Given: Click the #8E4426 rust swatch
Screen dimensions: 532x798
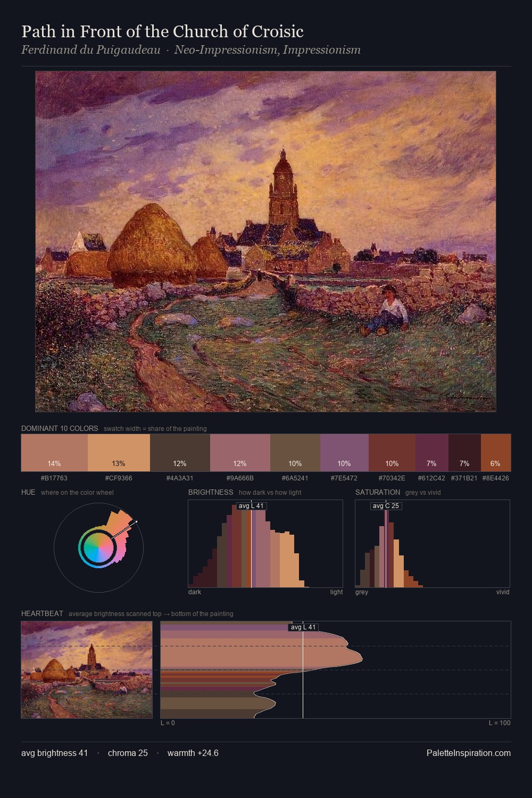Looking at the screenshot, I should (496, 453).
